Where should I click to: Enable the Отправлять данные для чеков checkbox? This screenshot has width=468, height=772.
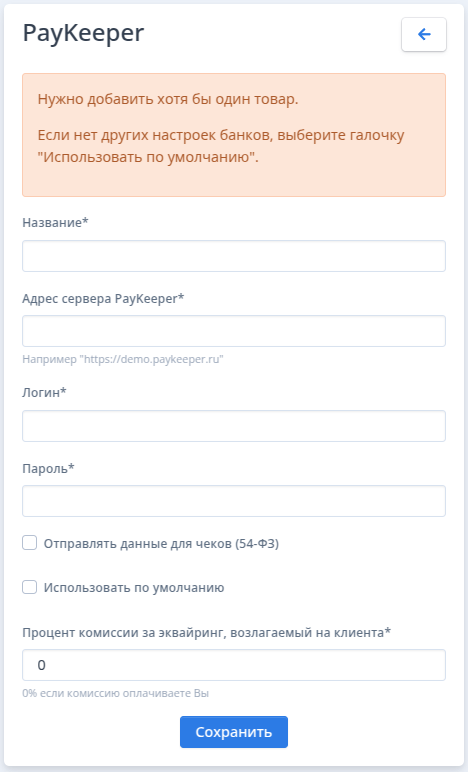[x=30, y=543]
